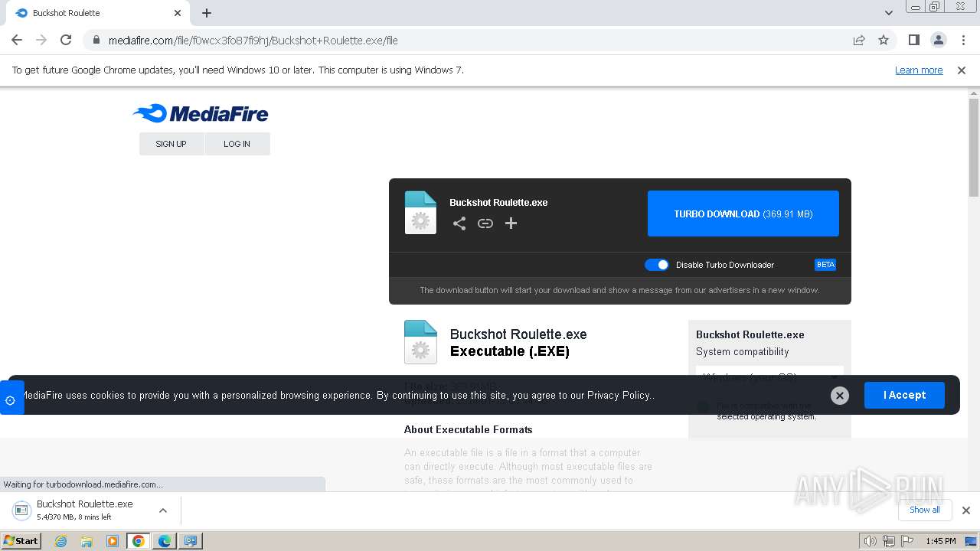Click the volume icon in system tray

click(870, 541)
